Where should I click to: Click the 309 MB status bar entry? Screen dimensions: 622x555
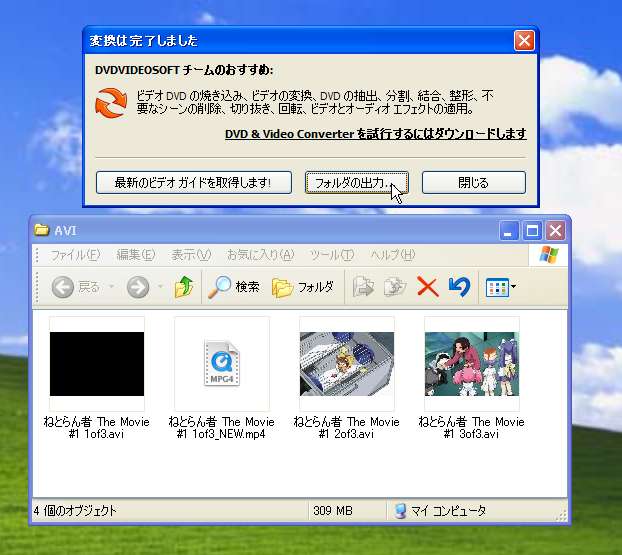[x=332, y=511]
